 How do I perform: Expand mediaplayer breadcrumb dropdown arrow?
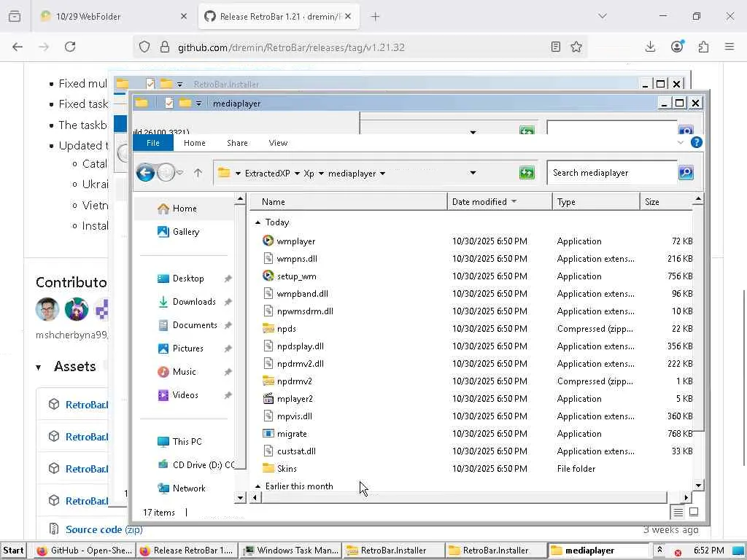pos(382,174)
